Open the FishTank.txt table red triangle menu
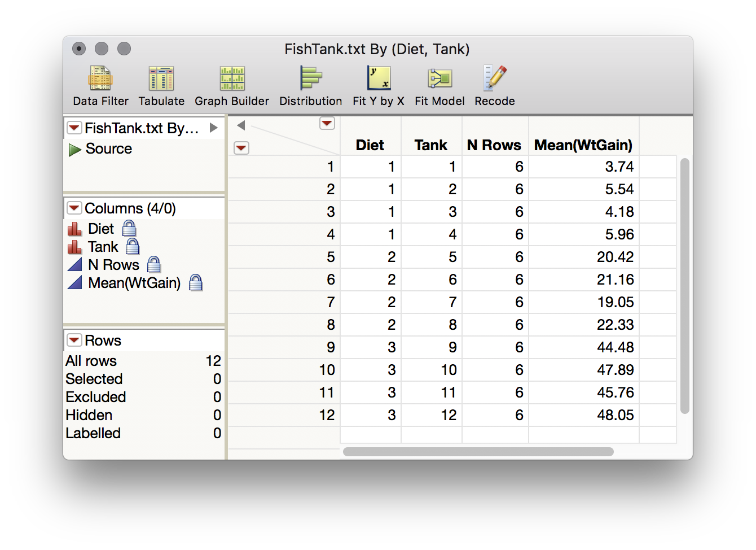 (74, 128)
